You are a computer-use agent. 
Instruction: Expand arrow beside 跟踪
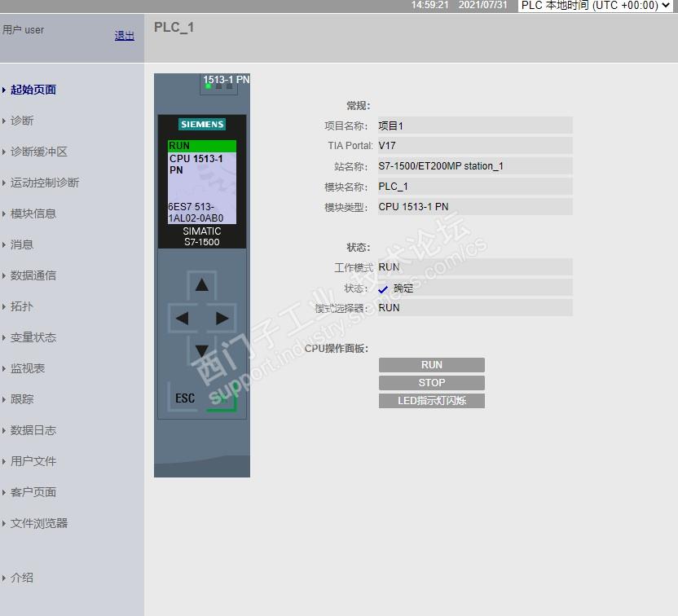click(4, 399)
